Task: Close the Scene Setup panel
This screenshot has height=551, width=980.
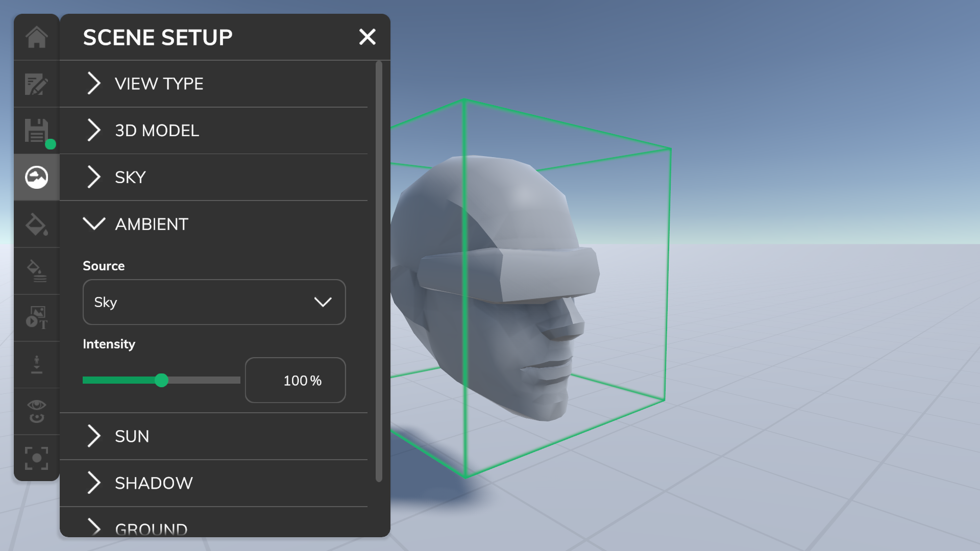Action: coord(367,37)
